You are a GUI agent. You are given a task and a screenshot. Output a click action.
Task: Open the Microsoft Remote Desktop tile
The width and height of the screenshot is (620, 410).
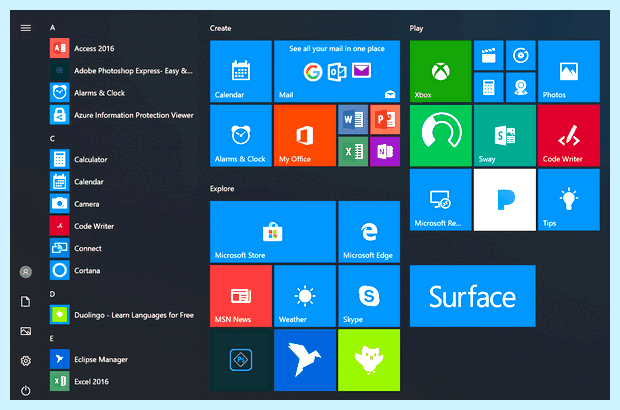coord(441,200)
